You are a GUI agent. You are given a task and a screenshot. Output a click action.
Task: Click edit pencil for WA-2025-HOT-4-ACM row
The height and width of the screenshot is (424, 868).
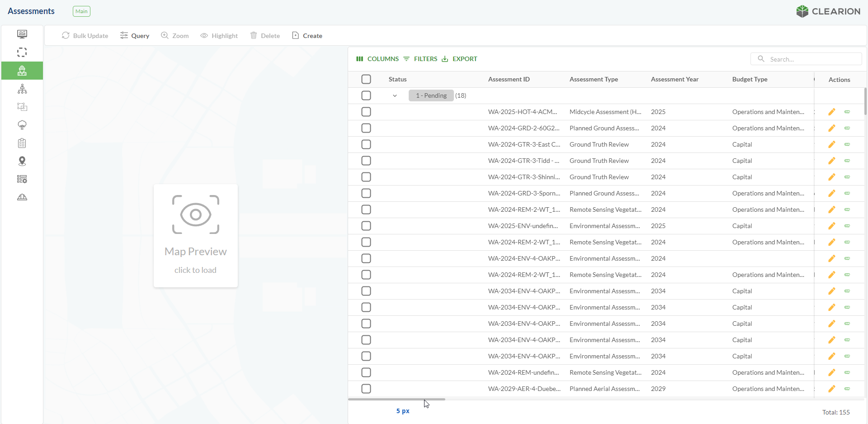(x=831, y=112)
